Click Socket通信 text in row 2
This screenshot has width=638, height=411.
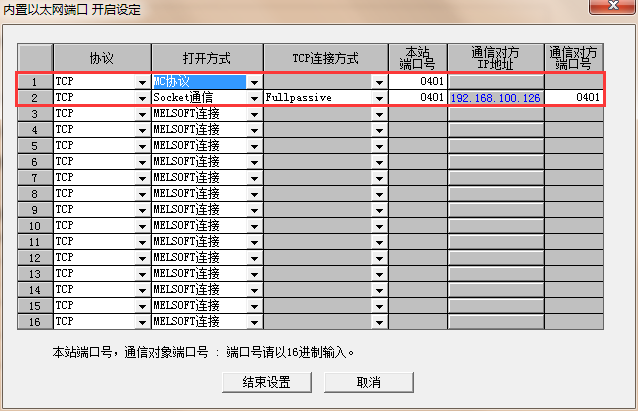183,97
